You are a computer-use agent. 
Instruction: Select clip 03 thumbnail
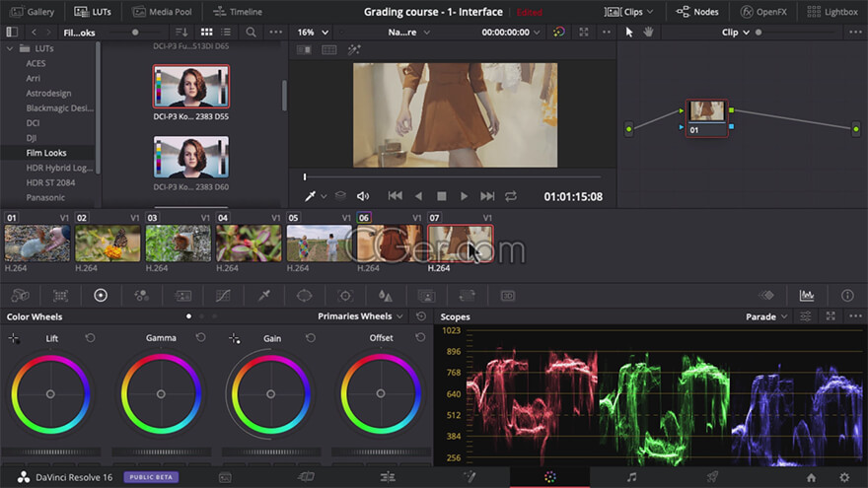coord(179,244)
